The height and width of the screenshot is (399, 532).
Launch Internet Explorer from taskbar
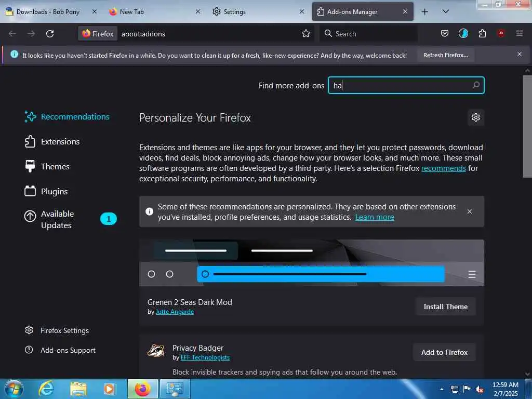tap(46, 389)
